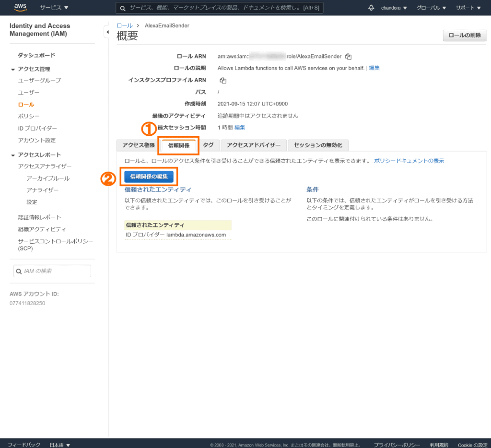Select ロール in the sidebar

tap(26, 104)
